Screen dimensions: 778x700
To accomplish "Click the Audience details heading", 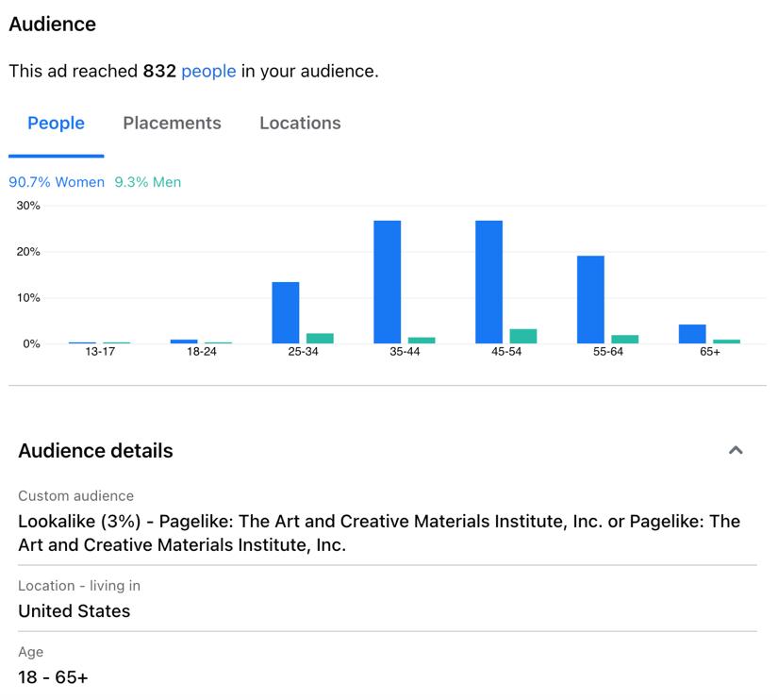I will [x=95, y=451].
